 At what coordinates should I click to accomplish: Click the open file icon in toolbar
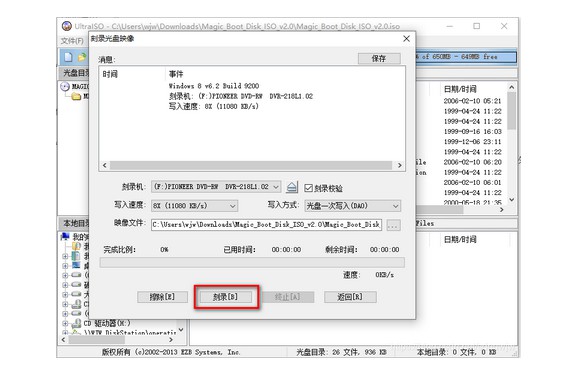pyautogui.click(x=82, y=57)
